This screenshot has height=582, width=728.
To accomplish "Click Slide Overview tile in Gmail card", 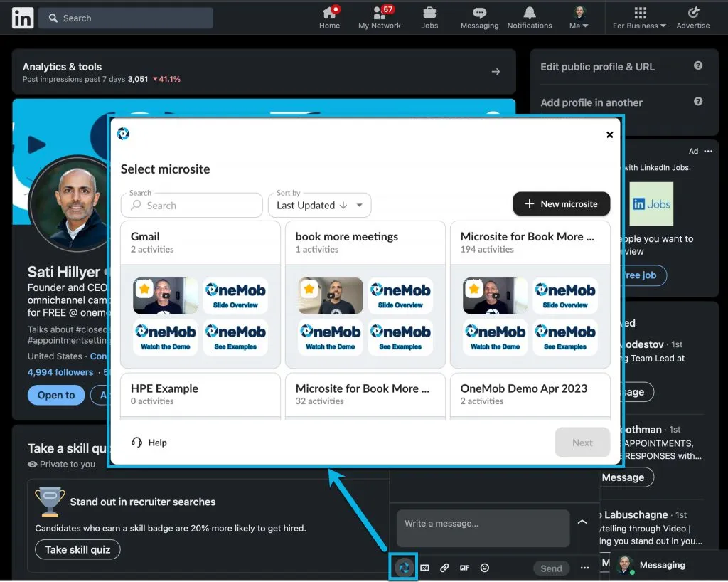I will pos(235,295).
